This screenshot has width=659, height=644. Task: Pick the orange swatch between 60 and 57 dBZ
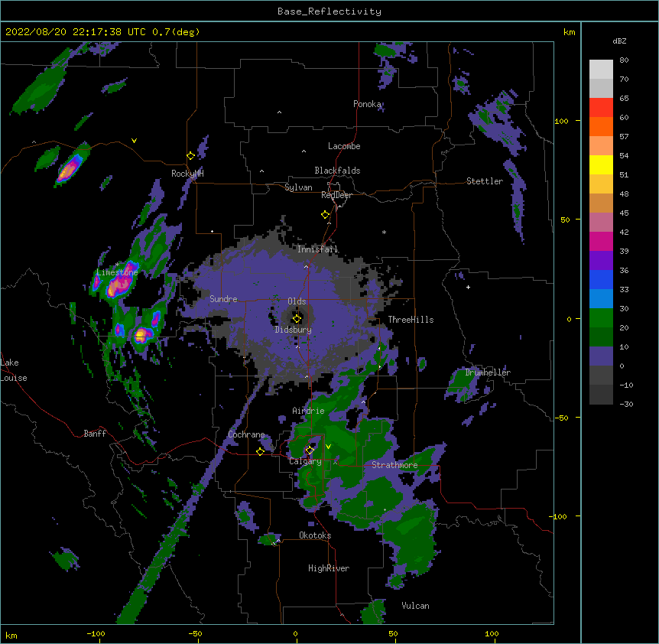tap(601, 126)
